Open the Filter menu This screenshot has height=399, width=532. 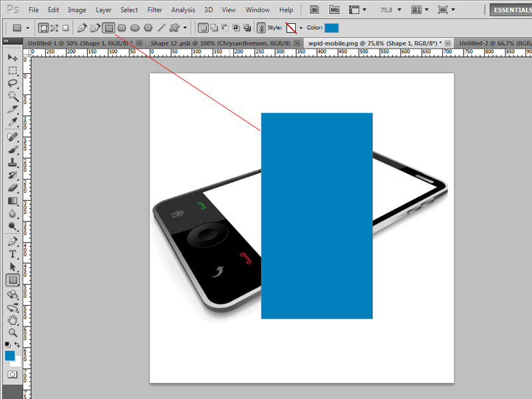(154, 9)
